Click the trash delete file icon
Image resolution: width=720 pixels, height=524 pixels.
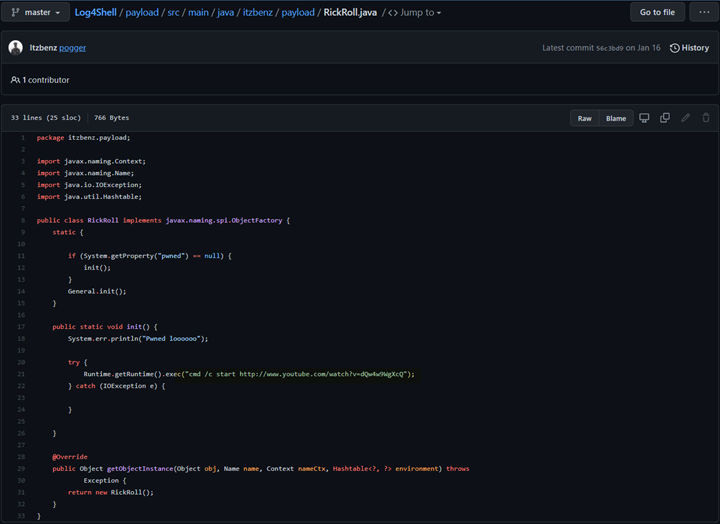pyautogui.click(x=706, y=118)
